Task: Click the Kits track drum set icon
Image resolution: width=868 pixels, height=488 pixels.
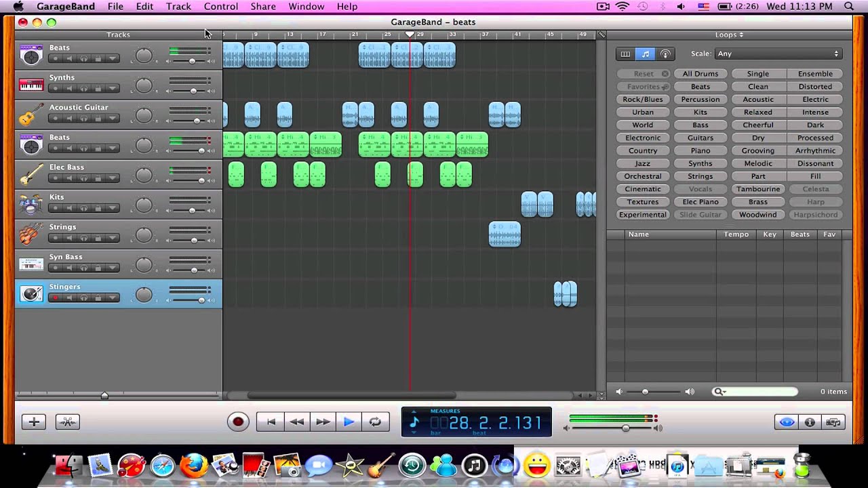Action: (x=31, y=204)
